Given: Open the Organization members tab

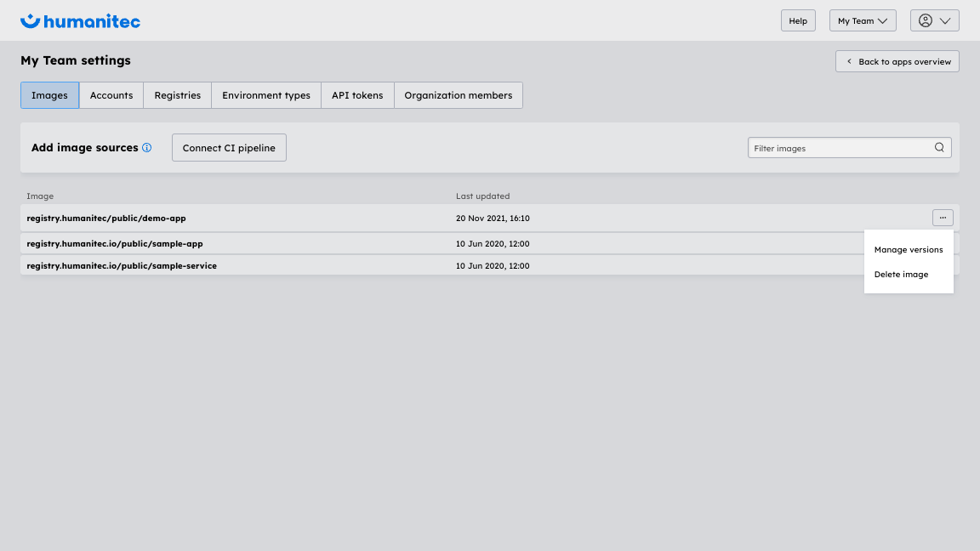Looking at the screenshot, I should [459, 95].
